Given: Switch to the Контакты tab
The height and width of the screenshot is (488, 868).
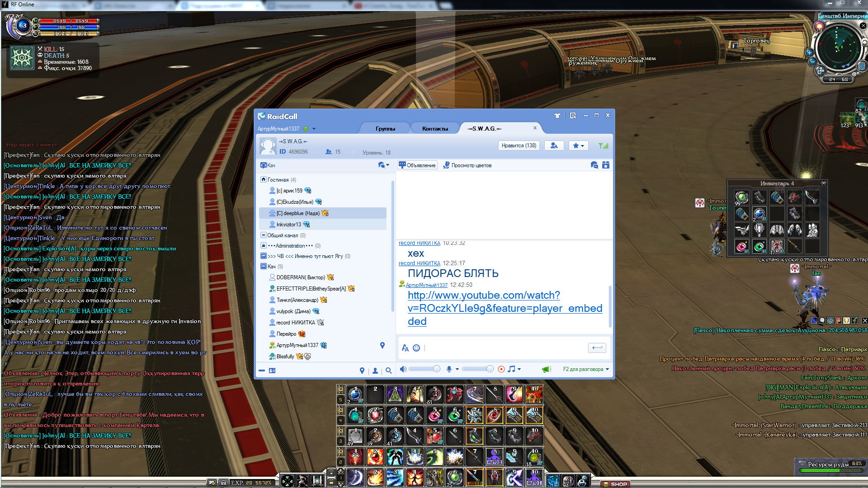Looking at the screenshot, I should 435,129.
